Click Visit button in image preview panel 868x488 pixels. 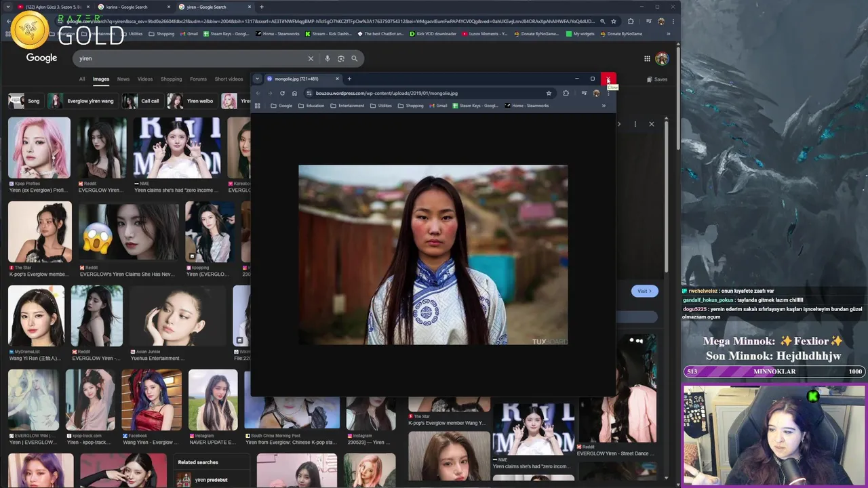(x=644, y=291)
